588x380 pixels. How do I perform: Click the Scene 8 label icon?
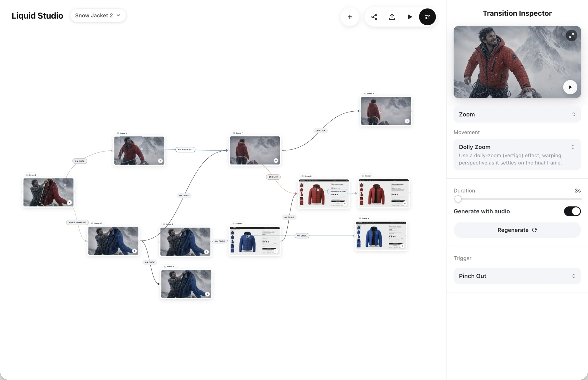coord(302,176)
